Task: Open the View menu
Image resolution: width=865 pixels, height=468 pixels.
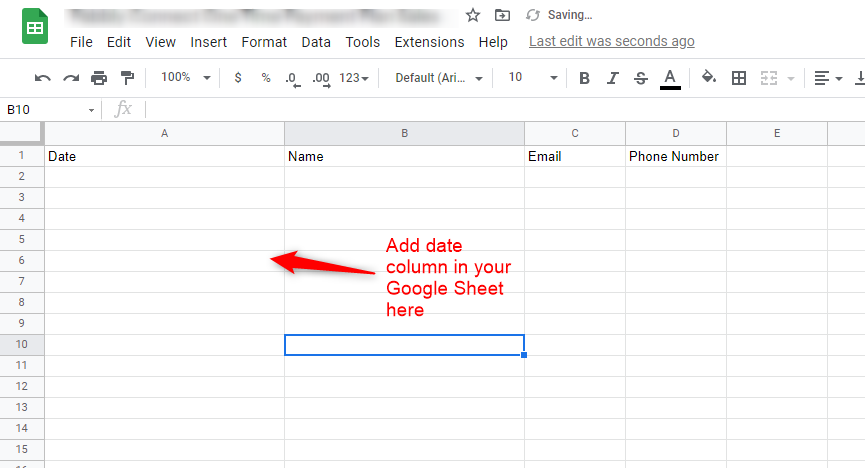Action: [161, 42]
